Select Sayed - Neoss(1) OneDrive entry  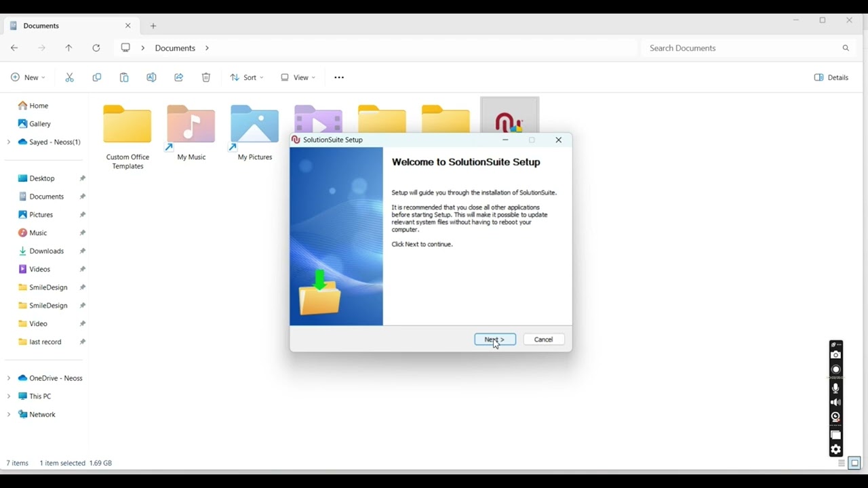(50, 142)
